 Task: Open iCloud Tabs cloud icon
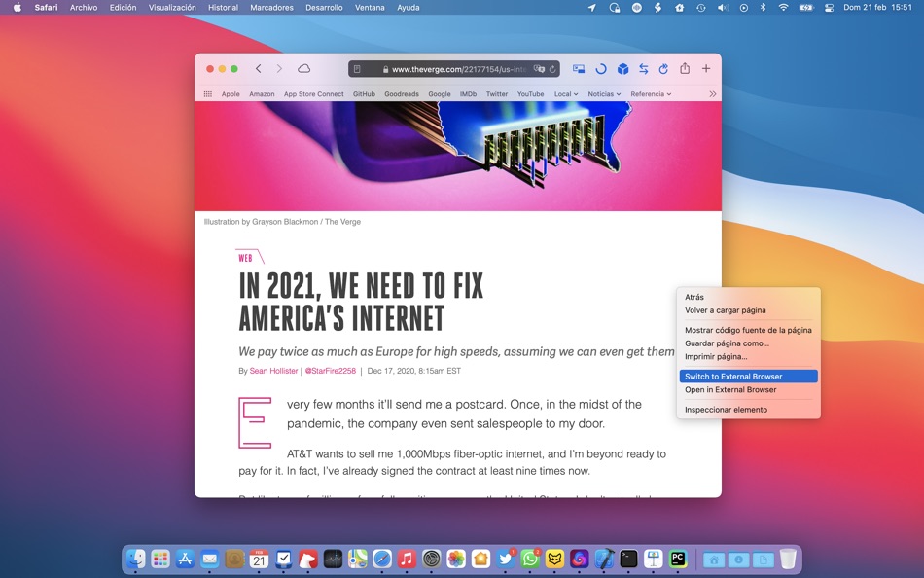(303, 69)
